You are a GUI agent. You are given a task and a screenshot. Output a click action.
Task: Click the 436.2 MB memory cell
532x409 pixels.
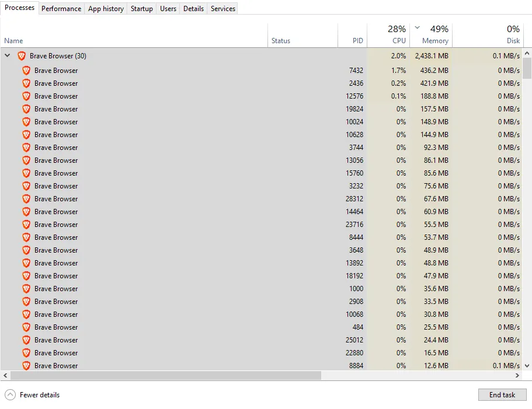(x=434, y=71)
